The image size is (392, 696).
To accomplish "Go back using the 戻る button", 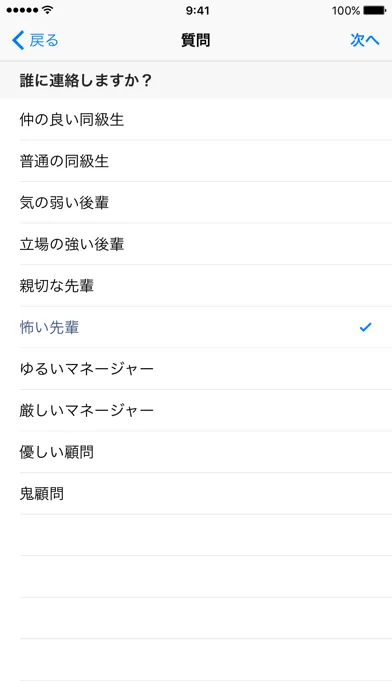I will click(x=35, y=40).
